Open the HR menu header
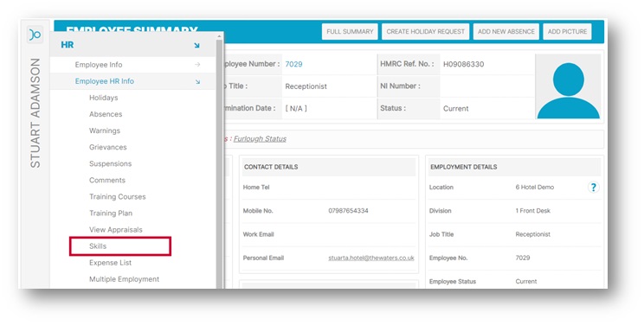Viewport: 644px width, 325px height. click(x=133, y=45)
